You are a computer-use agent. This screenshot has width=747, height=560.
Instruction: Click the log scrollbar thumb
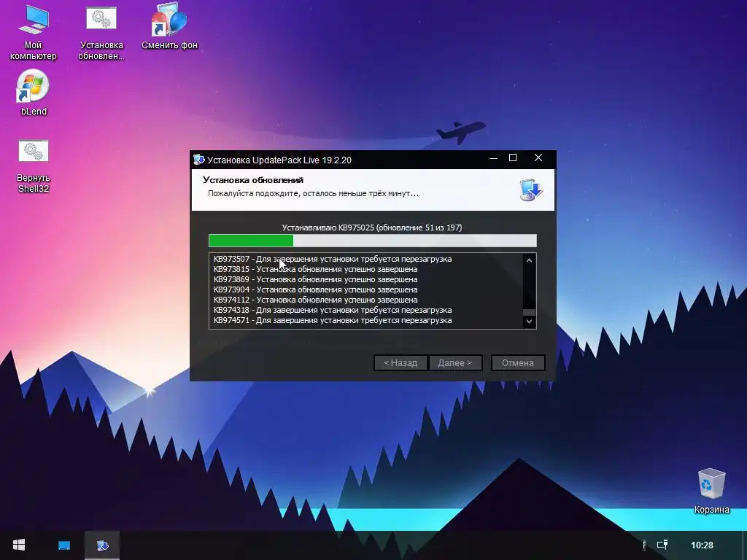point(529,312)
